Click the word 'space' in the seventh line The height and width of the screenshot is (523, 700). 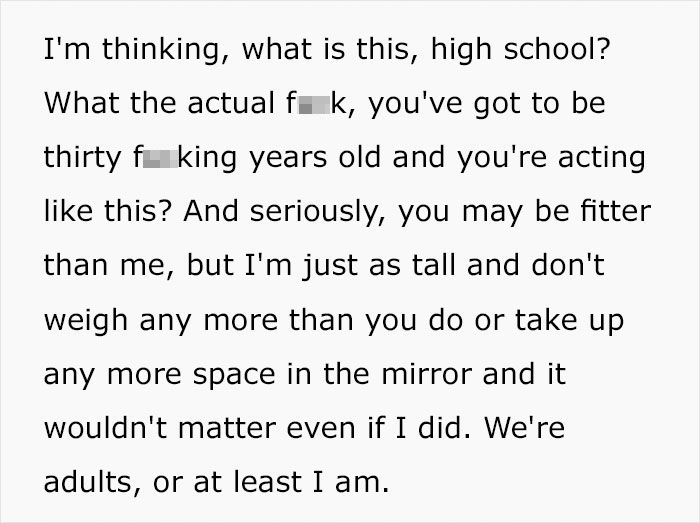234,375
